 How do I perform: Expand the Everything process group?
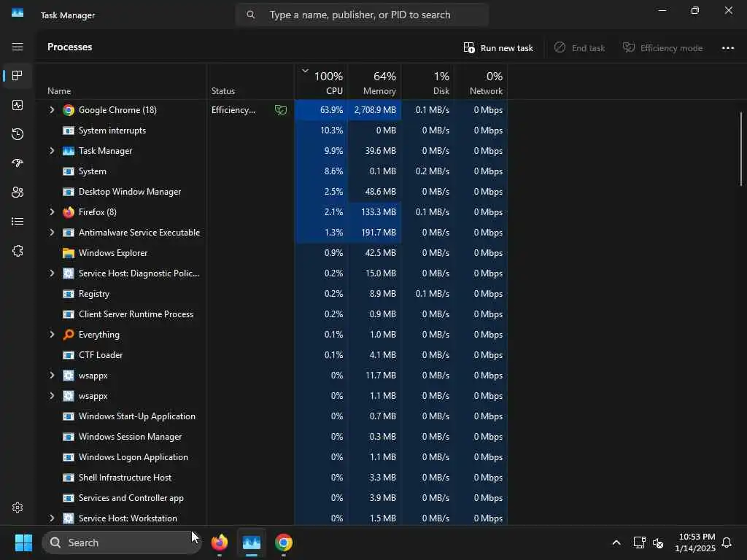coord(52,334)
